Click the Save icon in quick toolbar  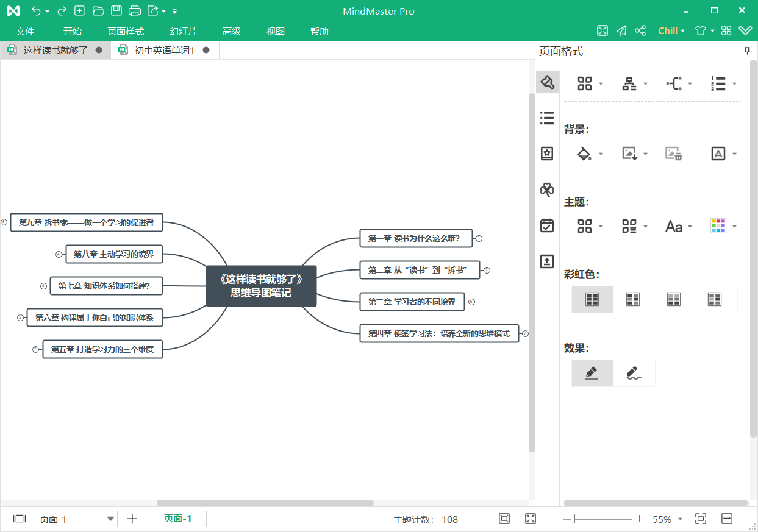(116, 11)
